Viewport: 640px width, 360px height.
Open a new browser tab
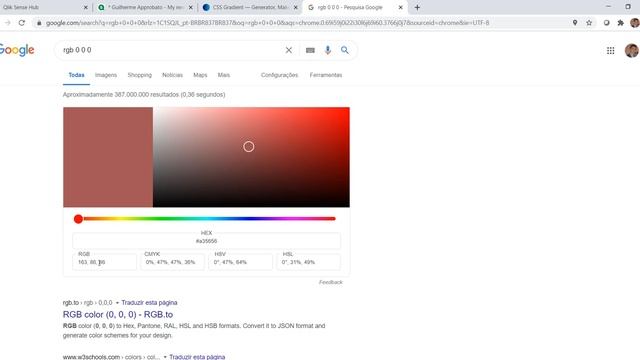pyautogui.click(x=417, y=7)
